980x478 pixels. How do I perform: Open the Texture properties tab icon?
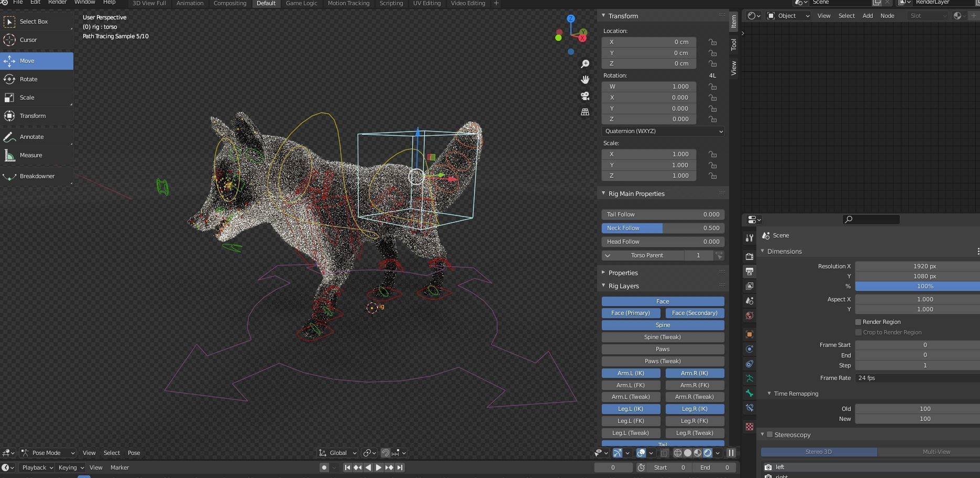[750, 427]
